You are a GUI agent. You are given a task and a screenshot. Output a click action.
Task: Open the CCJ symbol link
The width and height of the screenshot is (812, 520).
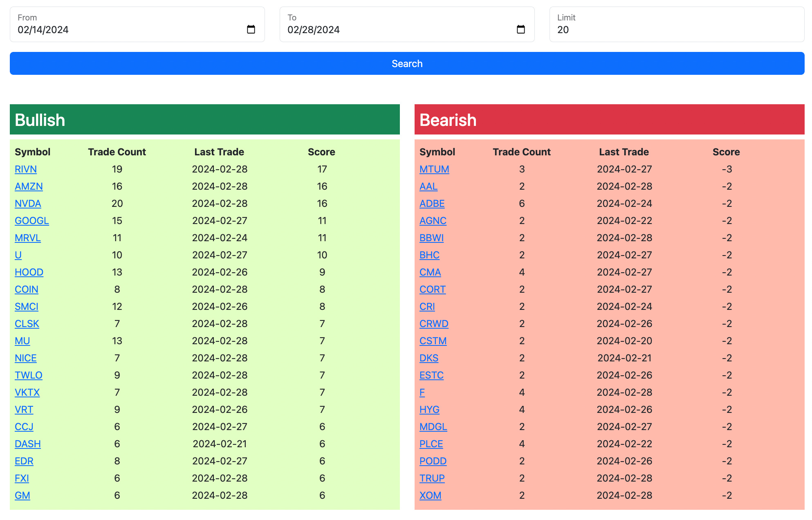pyautogui.click(x=24, y=427)
